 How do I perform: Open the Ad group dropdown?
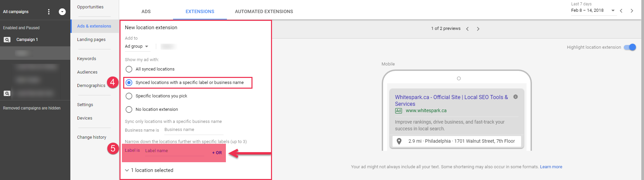tap(137, 46)
